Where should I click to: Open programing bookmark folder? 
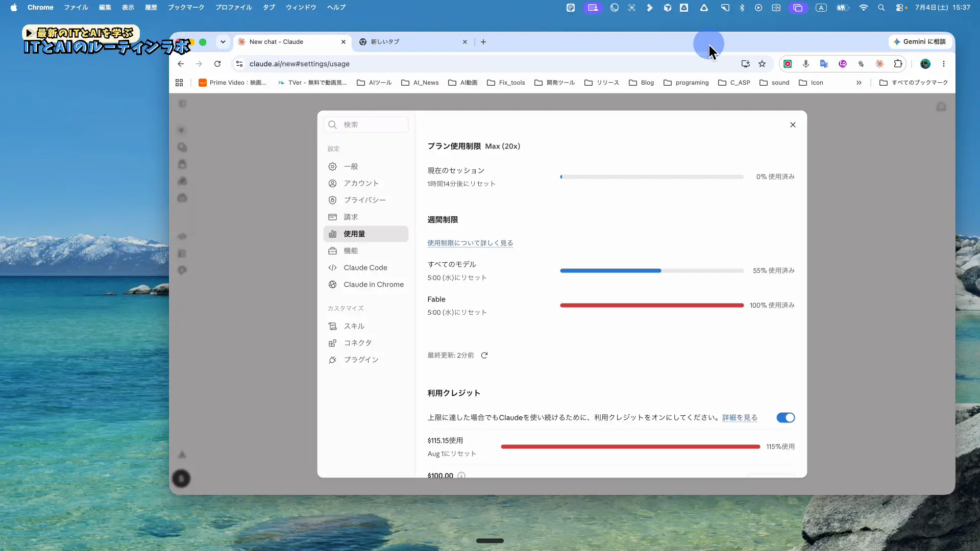click(x=686, y=83)
